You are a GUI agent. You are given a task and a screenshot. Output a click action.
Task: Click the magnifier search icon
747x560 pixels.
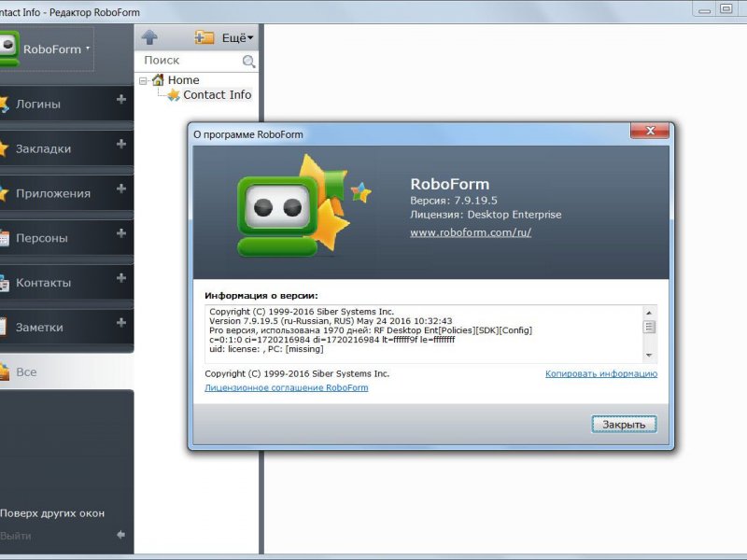[248, 61]
